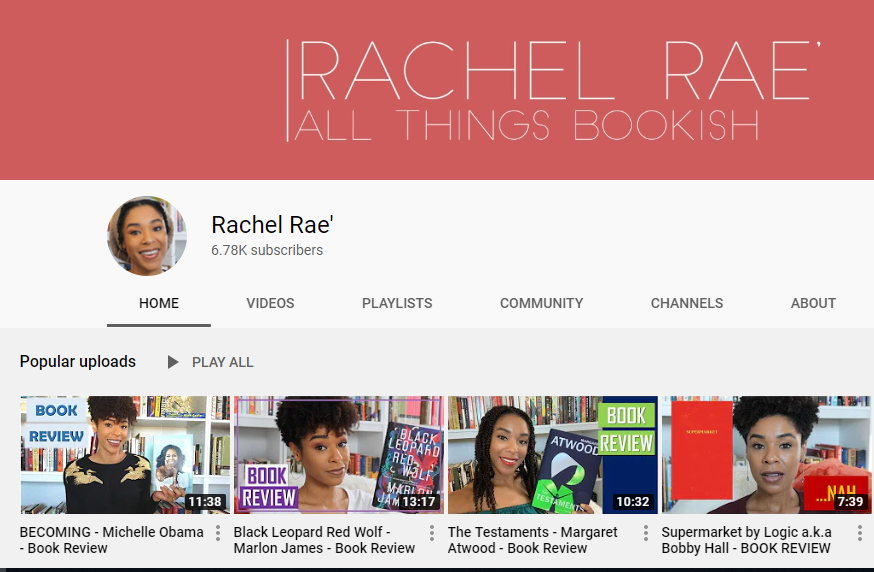Open options menu for The Testaments video
874x572 pixels.
tap(646, 533)
